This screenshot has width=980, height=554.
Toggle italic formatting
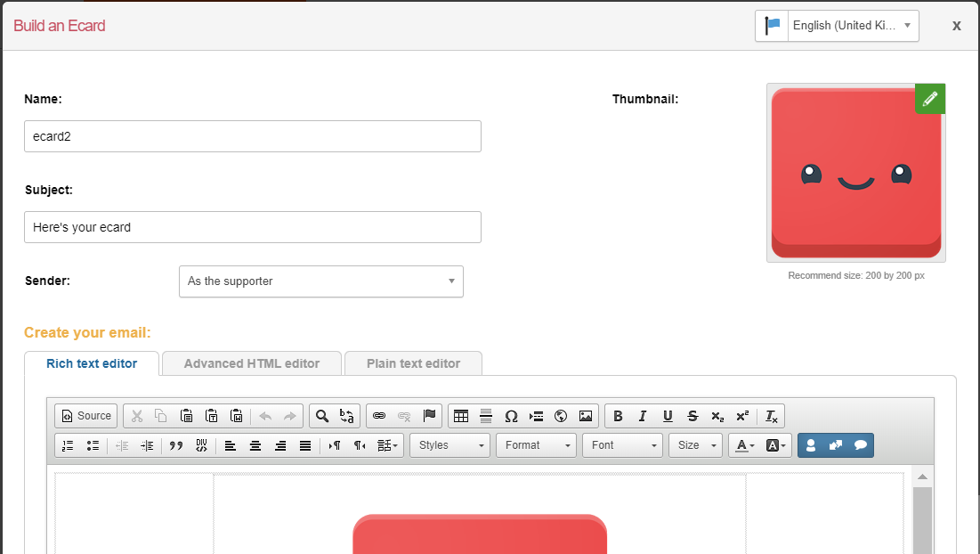tap(643, 416)
